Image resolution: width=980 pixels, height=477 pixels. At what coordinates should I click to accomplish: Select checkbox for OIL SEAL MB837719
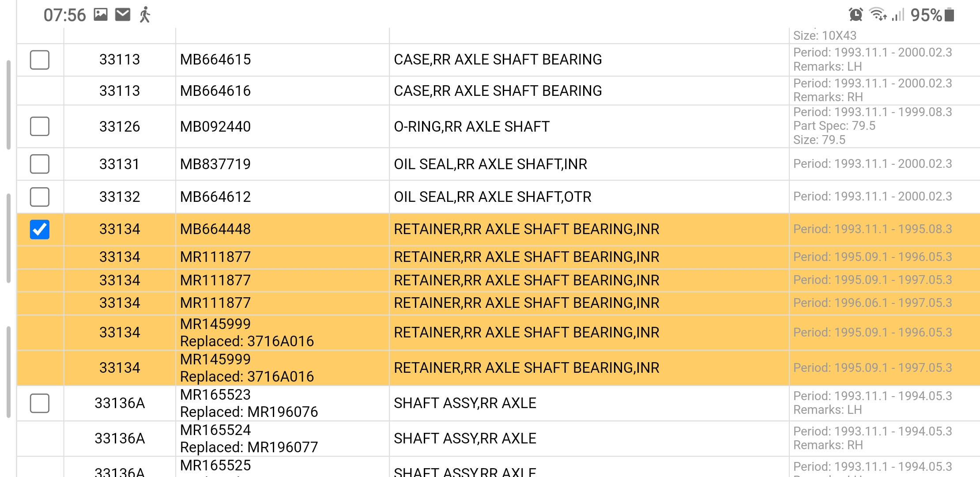point(40,164)
